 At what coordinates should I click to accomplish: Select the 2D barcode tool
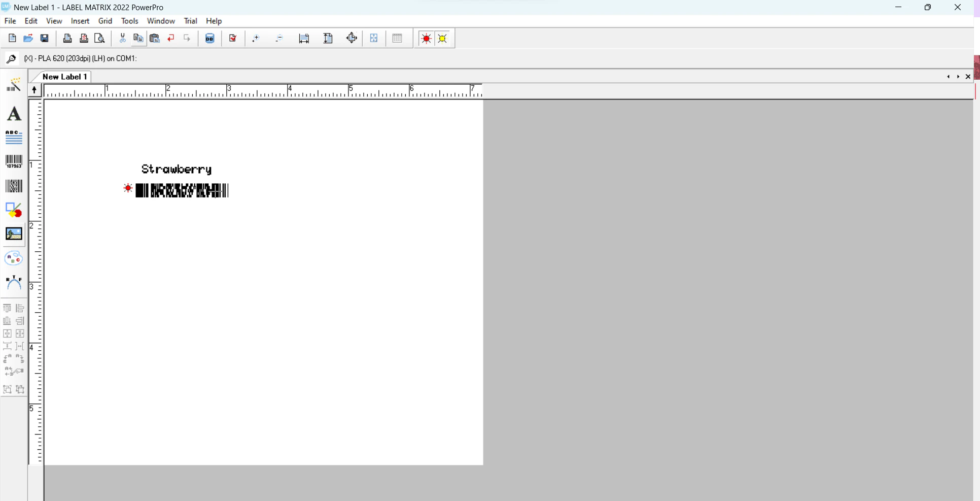tap(14, 186)
